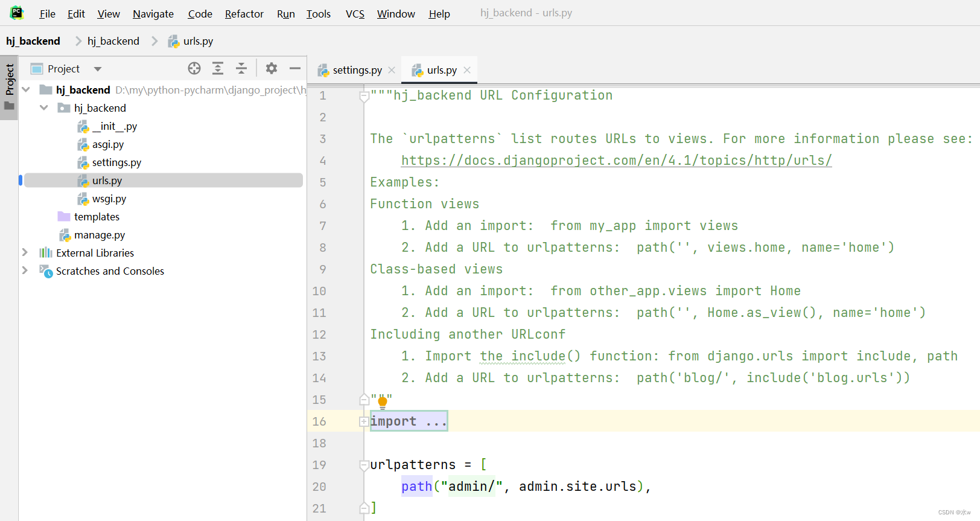The width and height of the screenshot is (980, 521).
Task: Click "Including another URLconf" text line
Action: coord(468,334)
